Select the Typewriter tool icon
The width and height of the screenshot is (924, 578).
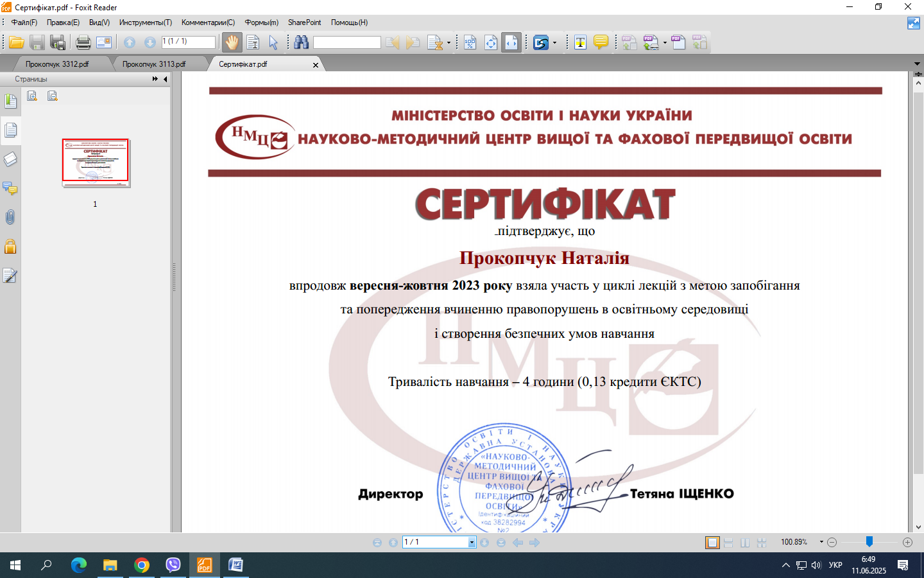click(580, 43)
